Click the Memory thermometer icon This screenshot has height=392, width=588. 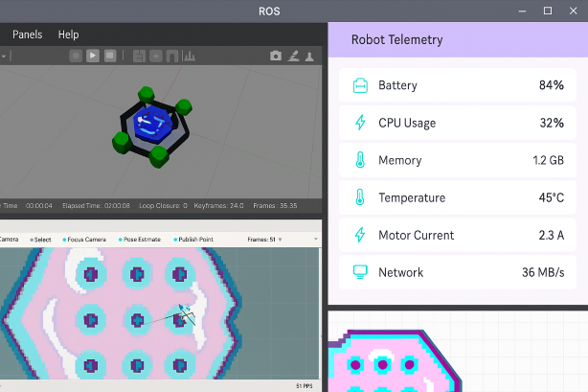pyautogui.click(x=360, y=160)
